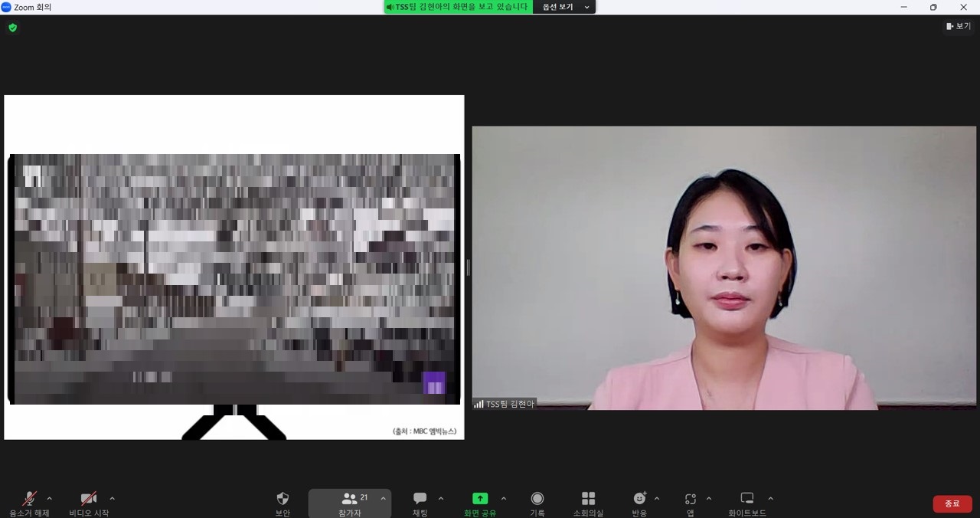Close the Zoom 회의 window
The height and width of the screenshot is (518, 980).
pyautogui.click(x=964, y=7)
